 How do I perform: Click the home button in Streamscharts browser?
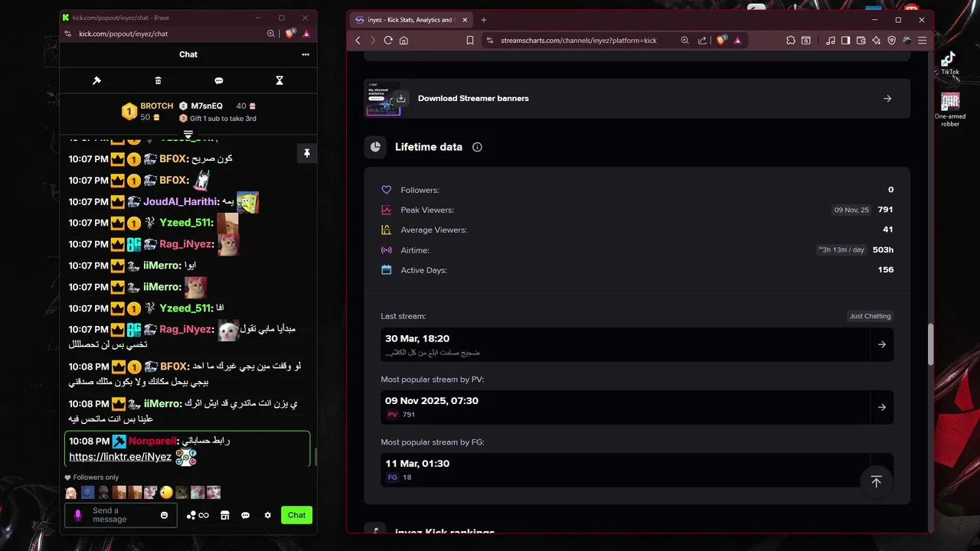click(x=403, y=41)
